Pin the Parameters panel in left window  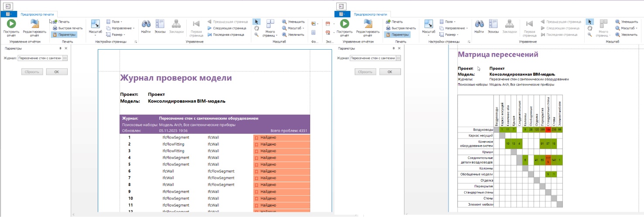[x=61, y=48]
